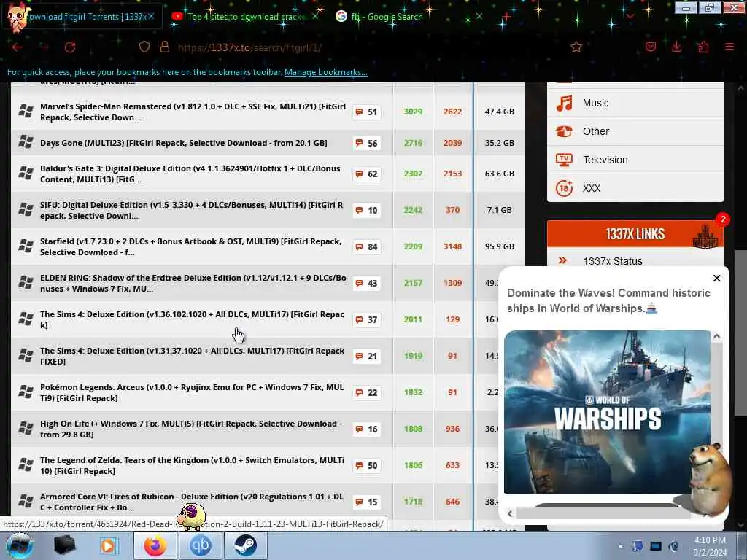Viewport: 747px width, 560px height.
Task: Click the ad's vertical scroll up arrow
Action: click(x=716, y=337)
